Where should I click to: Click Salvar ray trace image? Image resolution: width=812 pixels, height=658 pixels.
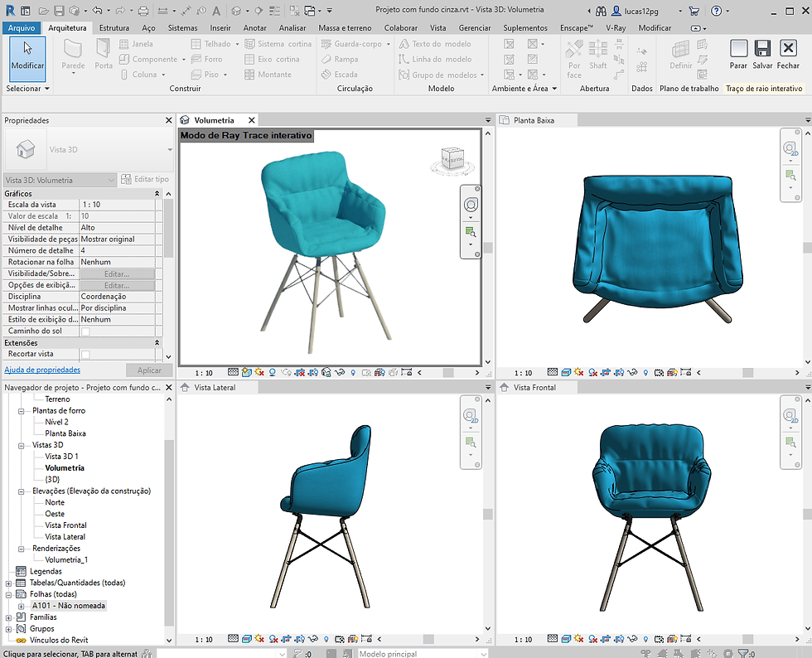point(762,55)
